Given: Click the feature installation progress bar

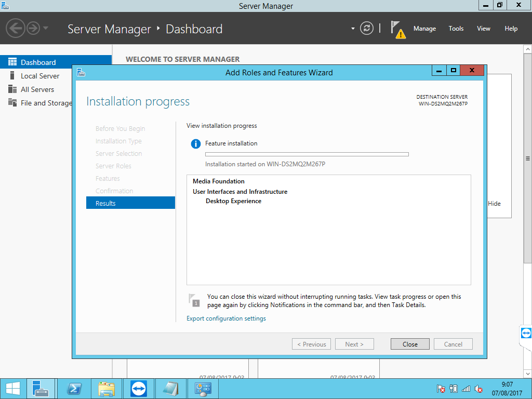Looking at the screenshot, I should pyautogui.click(x=307, y=154).
